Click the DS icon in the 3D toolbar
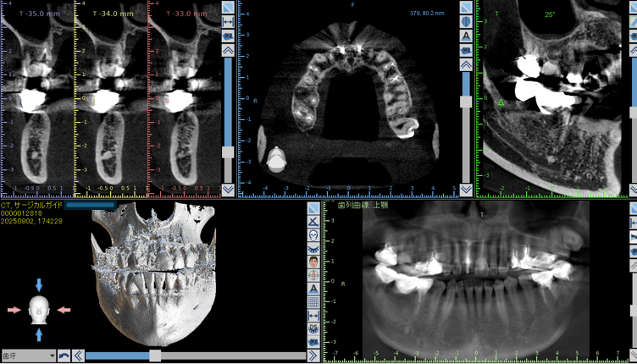 [313, 329]
